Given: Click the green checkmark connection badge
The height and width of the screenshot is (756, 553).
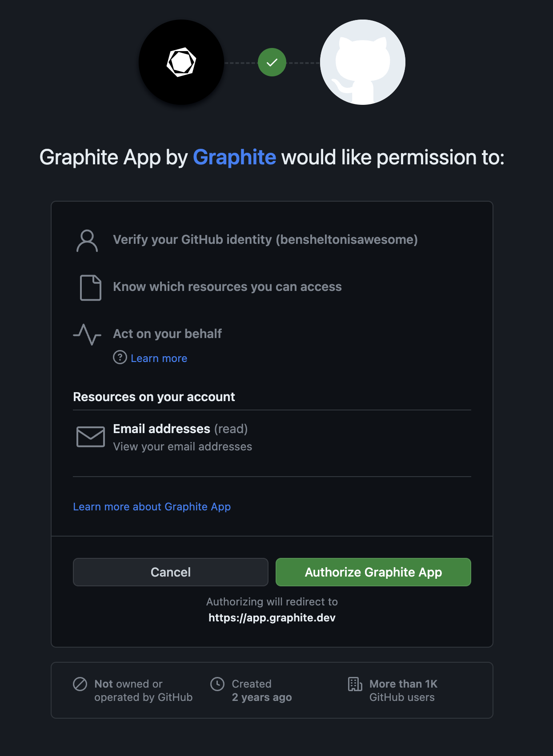Looking at the screenshot, I should pos(272,62).
